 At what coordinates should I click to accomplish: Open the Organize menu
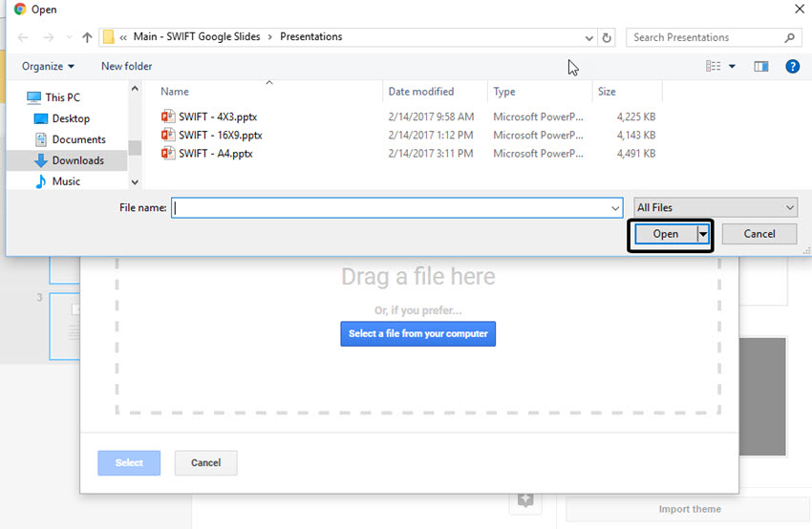(48, 66)
